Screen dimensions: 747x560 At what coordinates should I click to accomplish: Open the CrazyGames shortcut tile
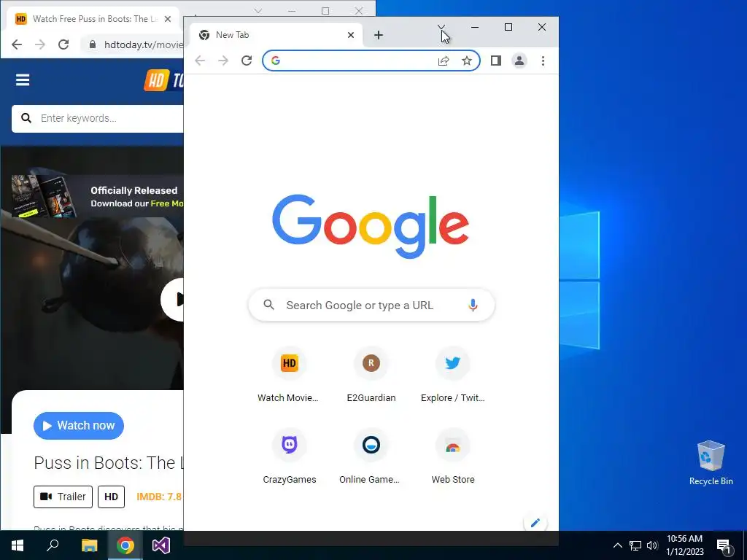289,458
